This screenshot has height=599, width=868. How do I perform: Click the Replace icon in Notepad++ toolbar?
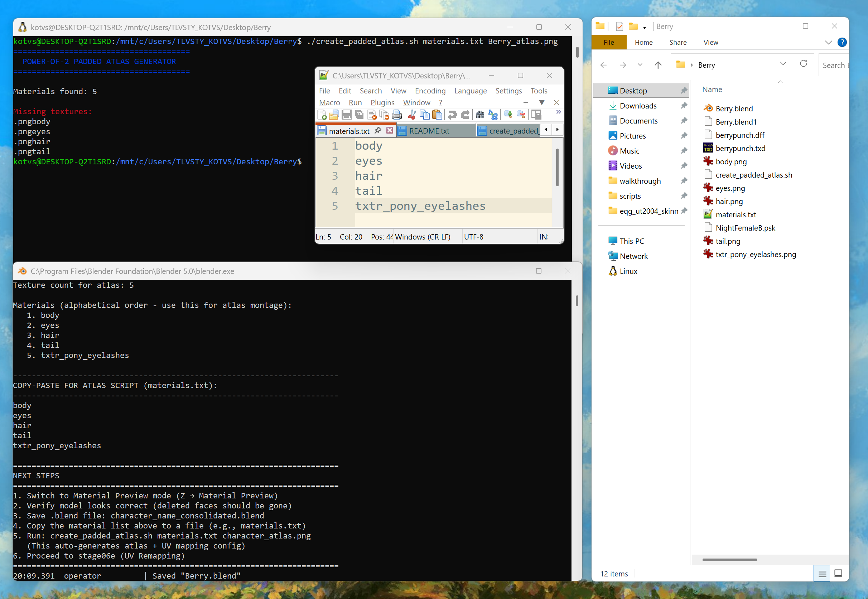493,115
